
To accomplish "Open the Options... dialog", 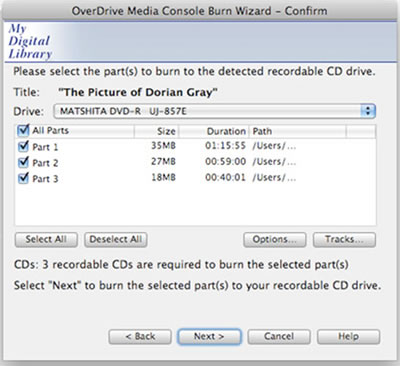I will coord(275,239).
